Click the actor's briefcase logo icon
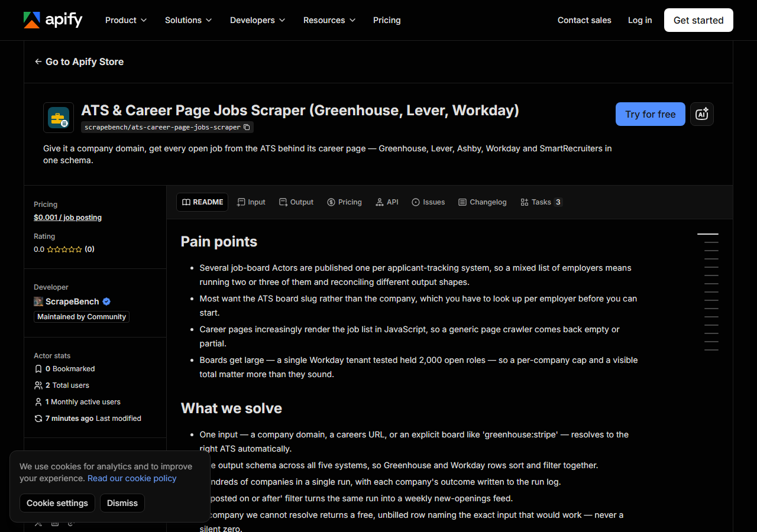Viewport: 757px width, 532px height. (59, 118)
